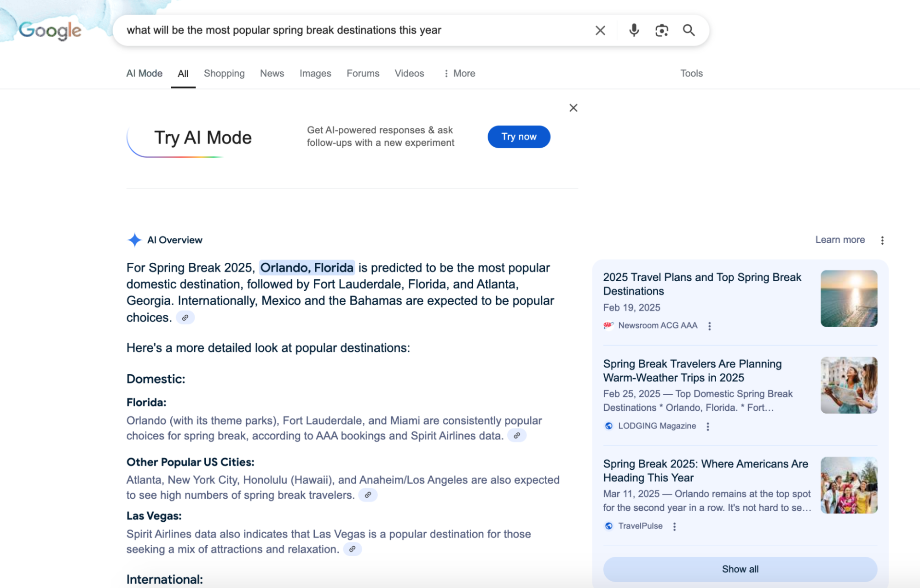The width and height of the screenshot is (920, 588).
Task: Open the Tools options
Action: pos(691,73)
